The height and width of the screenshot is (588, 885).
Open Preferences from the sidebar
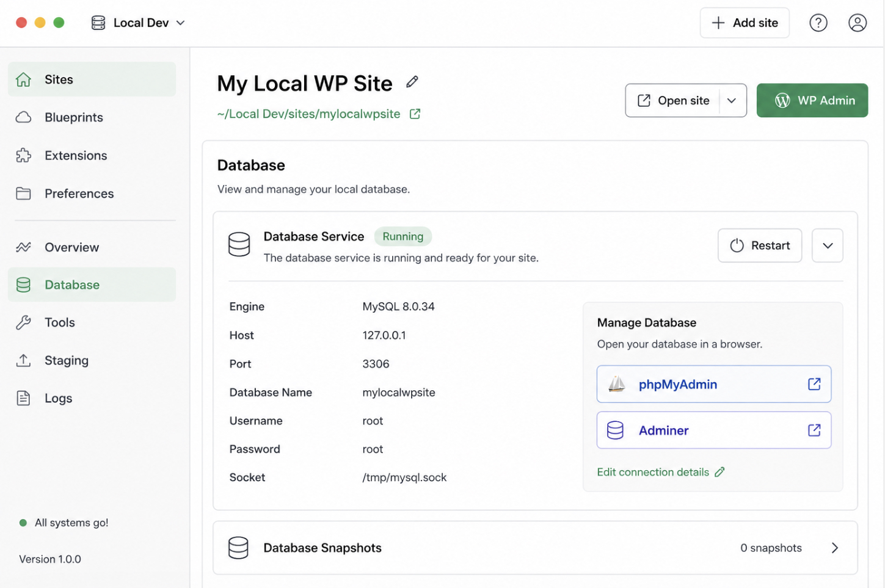tap(92, 194)
